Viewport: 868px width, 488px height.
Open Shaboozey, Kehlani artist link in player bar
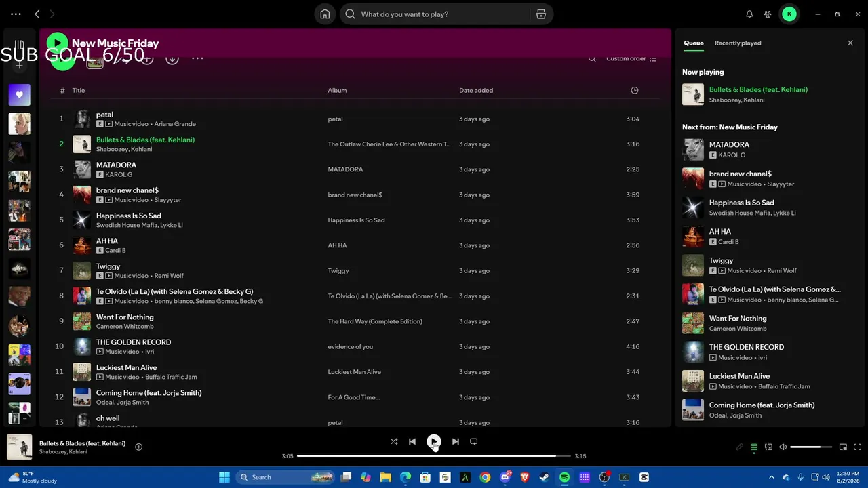(63, 452)
